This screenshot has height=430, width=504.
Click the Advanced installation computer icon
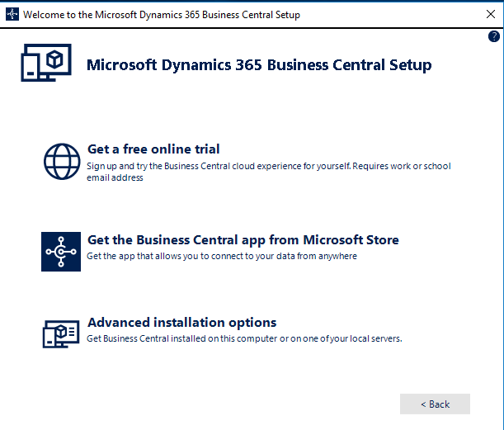coord(61,333)
